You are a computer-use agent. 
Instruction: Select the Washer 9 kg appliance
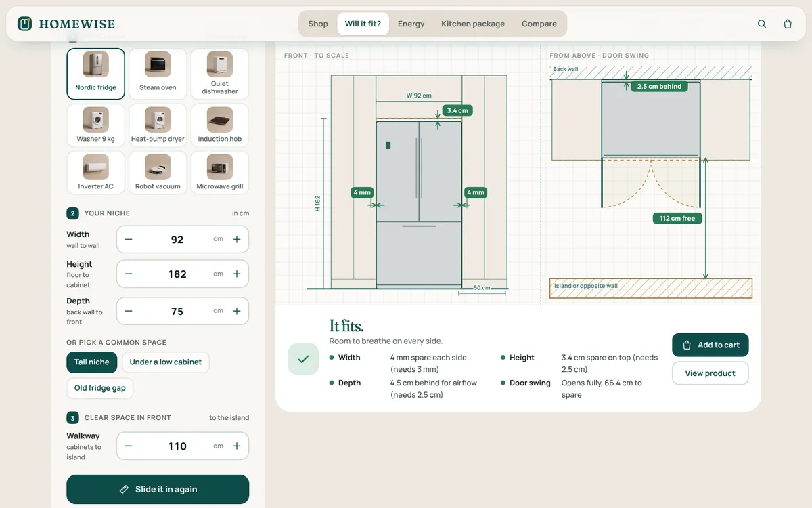pos(96,125)
